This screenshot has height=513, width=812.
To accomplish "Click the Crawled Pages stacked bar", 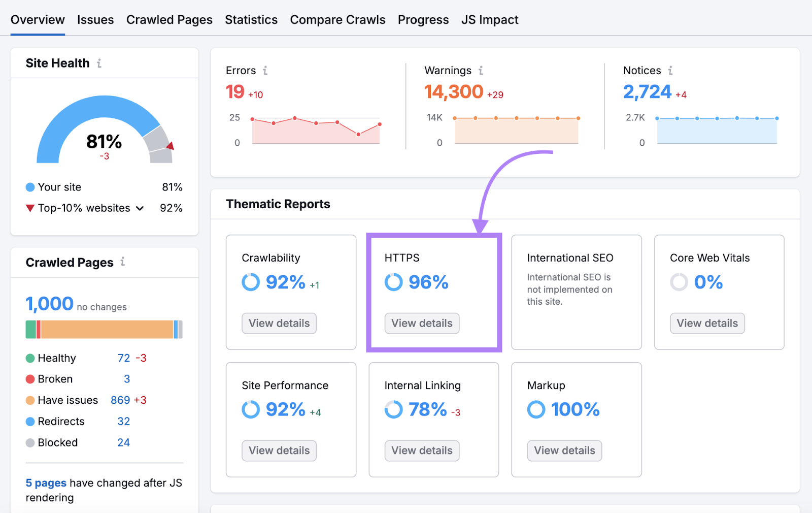I will coord(104,329).
